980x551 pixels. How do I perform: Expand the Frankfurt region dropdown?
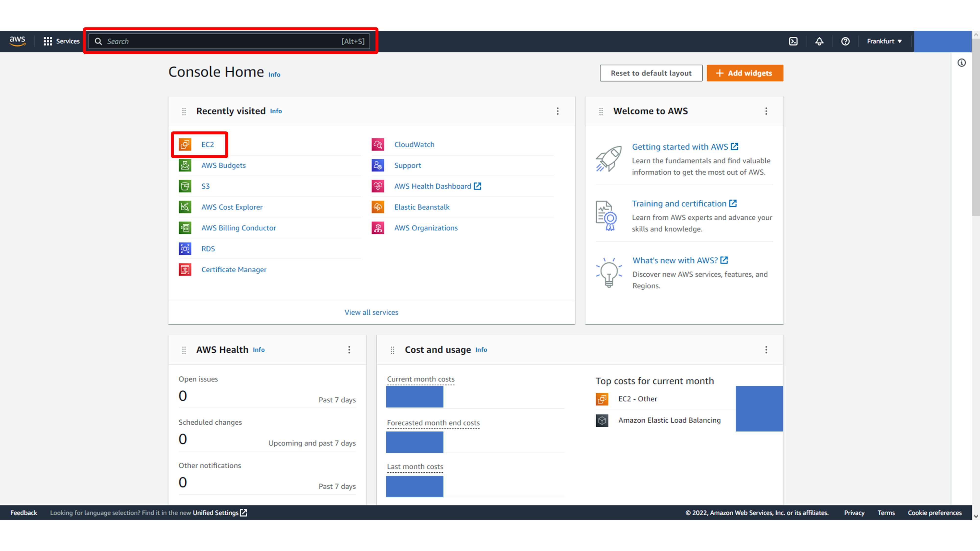[884, 41]
